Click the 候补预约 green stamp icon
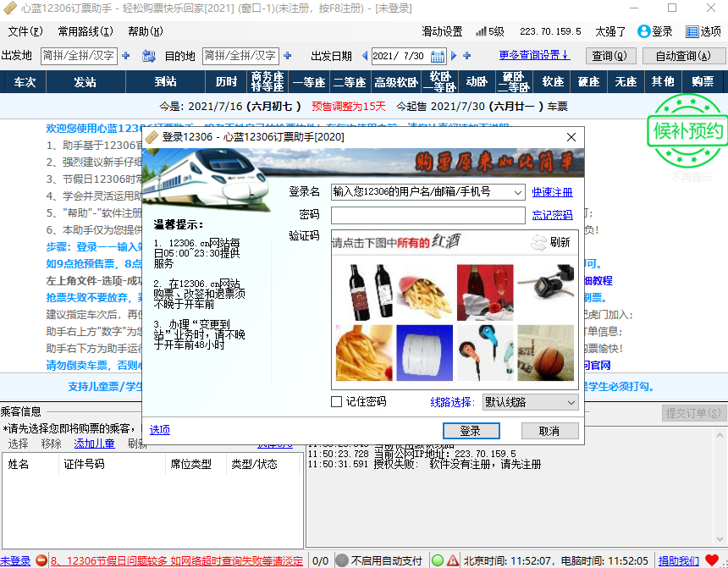Screen dimensions: 728x568 tap(687, 131)
